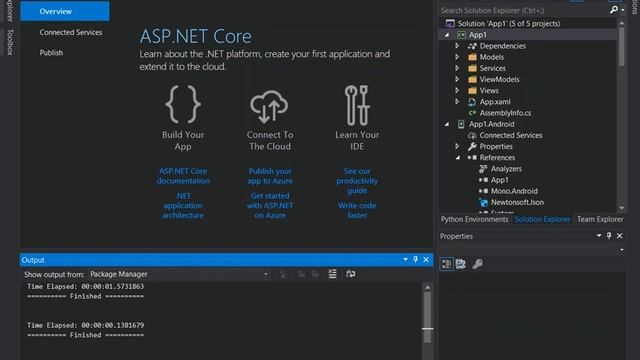The height and width of the screenshot is (360, 640).
Task: Expand the Views folder
Action: [457, 91]
